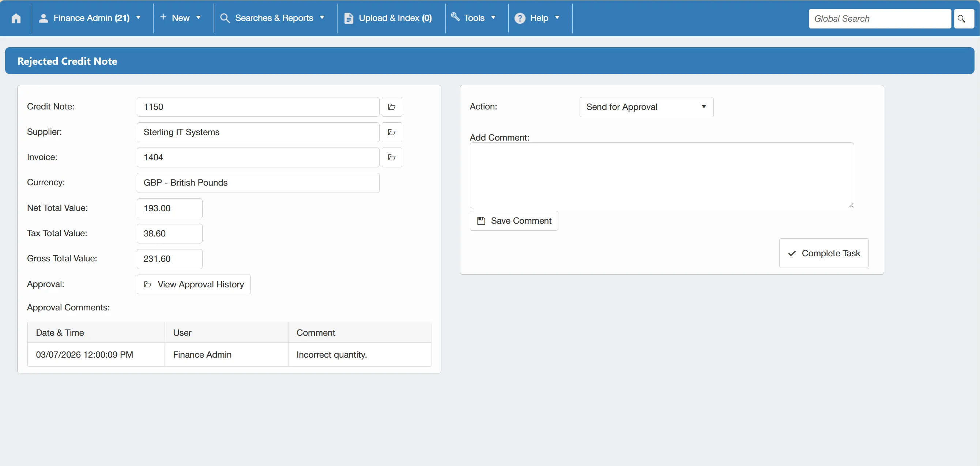Click the Tax Total Value field 38.60
980x466 pixels.
pyautogui.click(x=170, y=234)
